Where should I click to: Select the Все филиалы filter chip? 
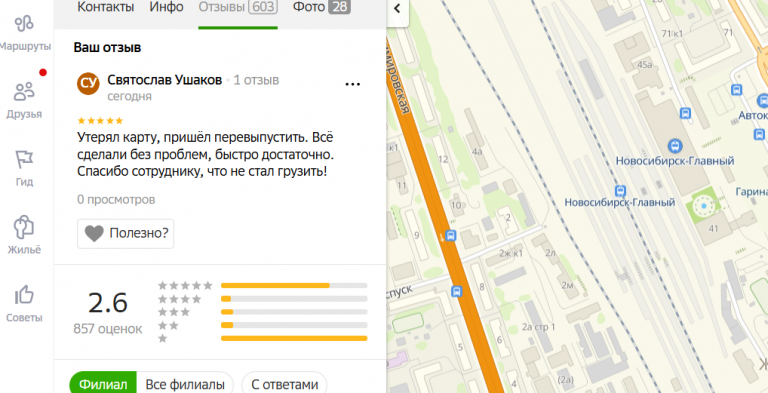pos(186,384)
